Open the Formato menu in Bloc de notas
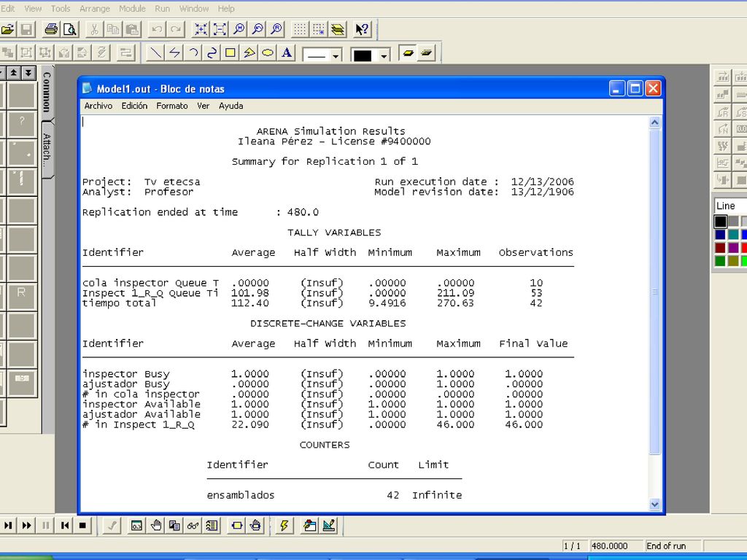 [172, 106]
